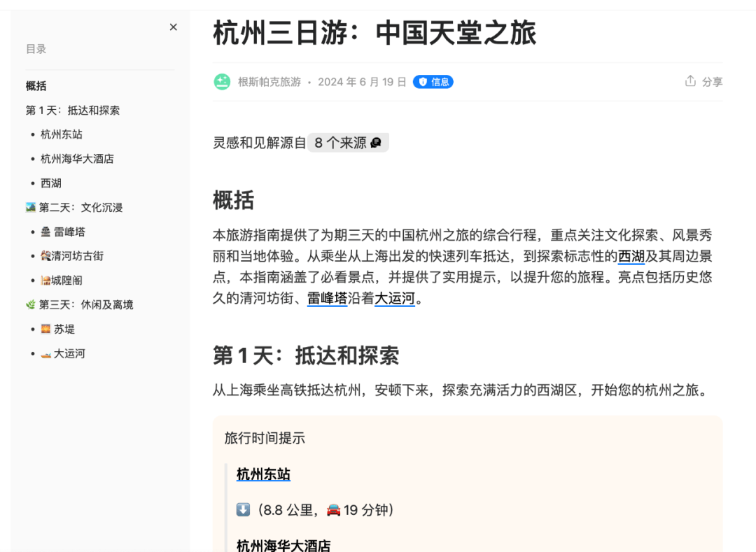This screenshot has height=552, width=756.
Task: Open the underlined 大运河 link in summary
Action: [x=395, y=299]
